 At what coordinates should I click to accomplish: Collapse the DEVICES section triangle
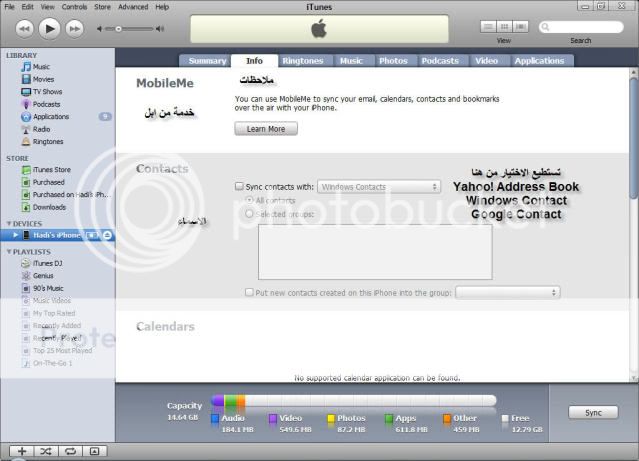[9, 224]
